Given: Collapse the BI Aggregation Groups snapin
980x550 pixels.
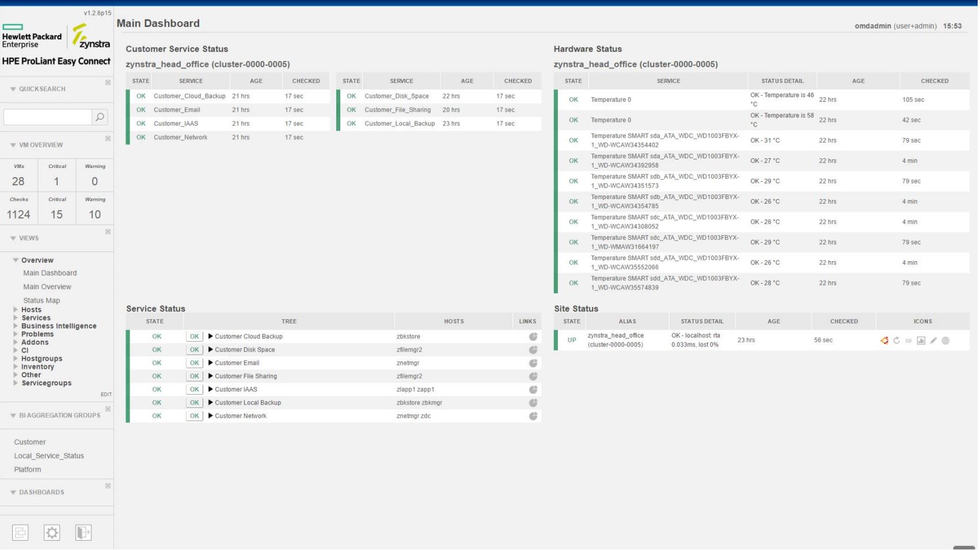Looking at the screenshot, I should [x=13, y=415].
